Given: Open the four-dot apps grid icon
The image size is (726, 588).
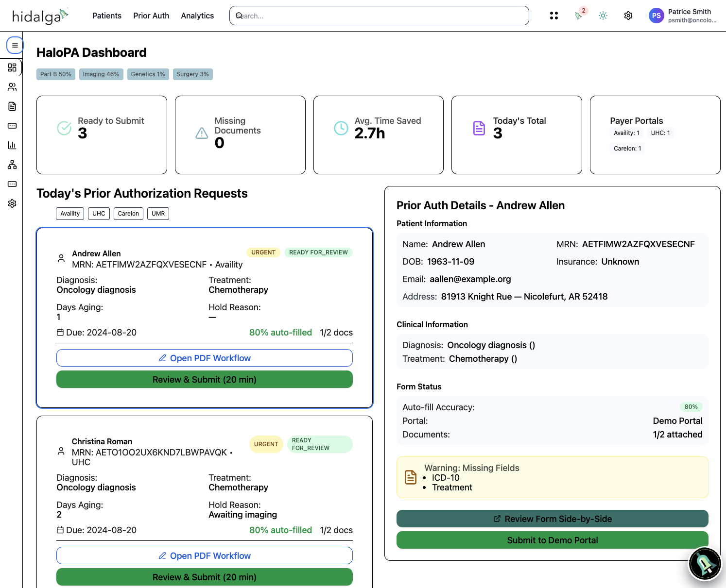Looking at the screenshot, I should pos(554,16).
